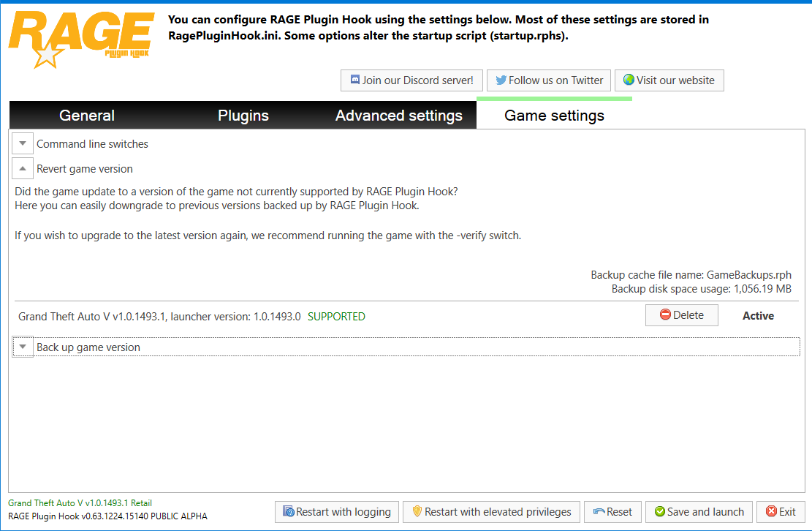This screenshot has width=812, height=531.
Task: Expand the Command line switches section
Action: (x=23, y=143)
